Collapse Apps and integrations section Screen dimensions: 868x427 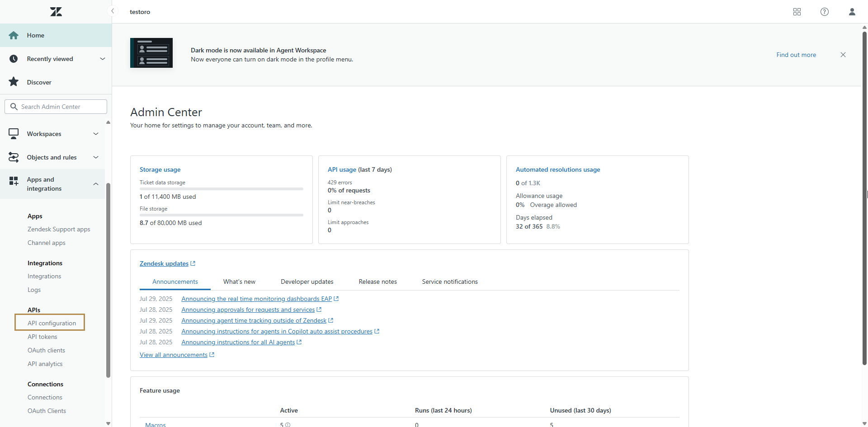96,184
